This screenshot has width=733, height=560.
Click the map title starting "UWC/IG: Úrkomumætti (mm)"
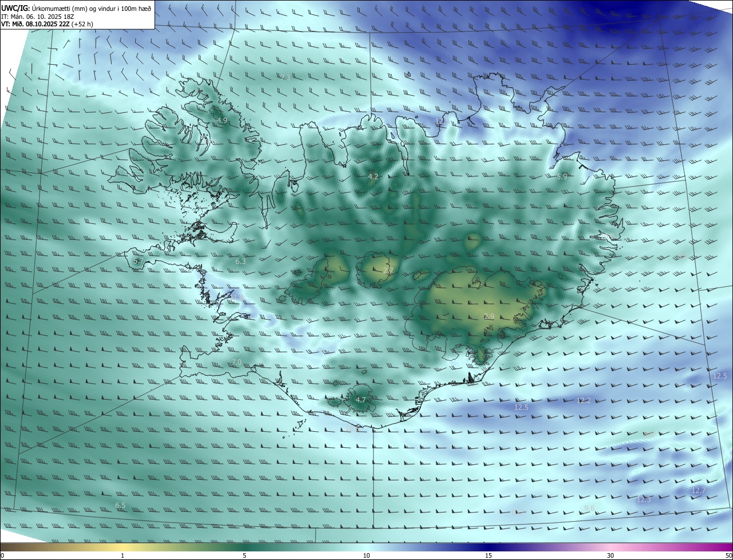tap(76, 8)
